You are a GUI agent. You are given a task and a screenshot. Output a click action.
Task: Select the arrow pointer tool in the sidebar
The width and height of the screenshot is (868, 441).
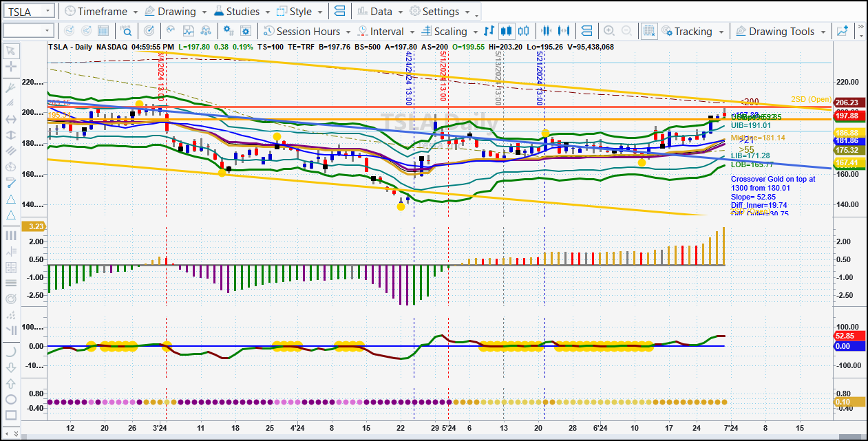point(11,50)
